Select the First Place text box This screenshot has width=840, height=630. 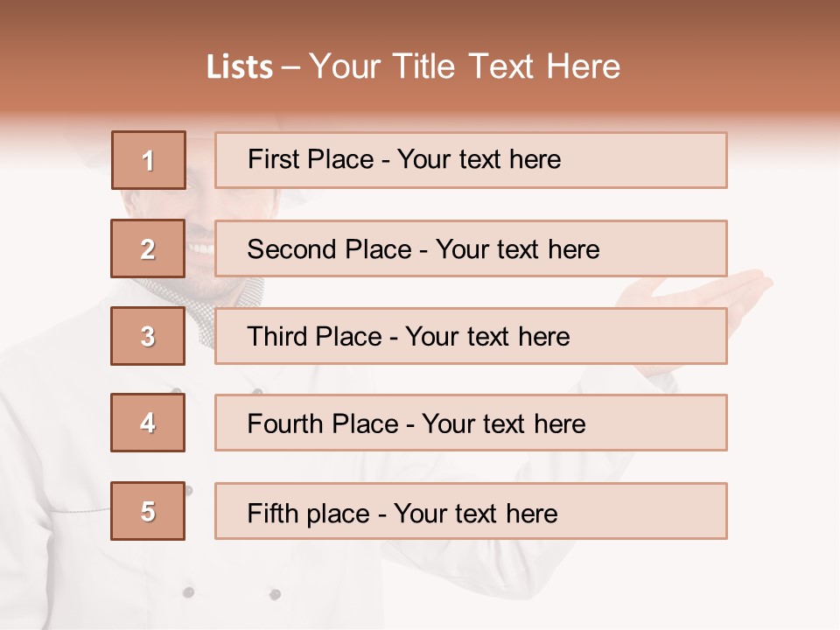point(471,160)
